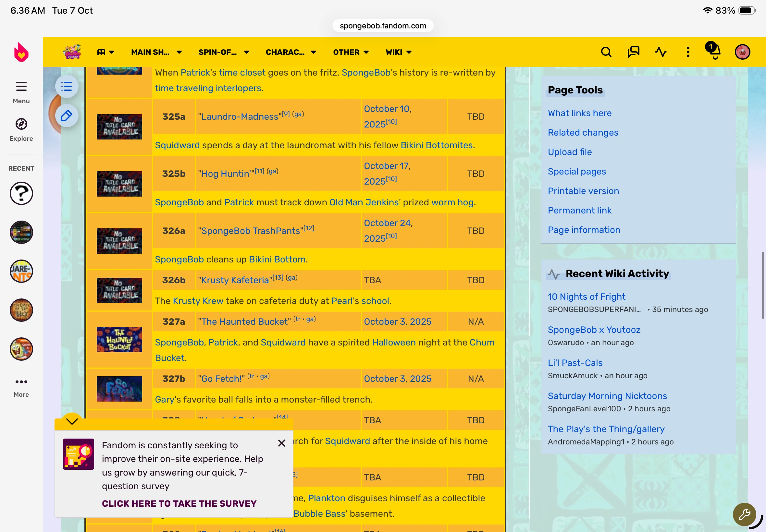Expand the CHARAC... navigation dropdown
This screenshot has width=766, height=532.
coord(291,52)
